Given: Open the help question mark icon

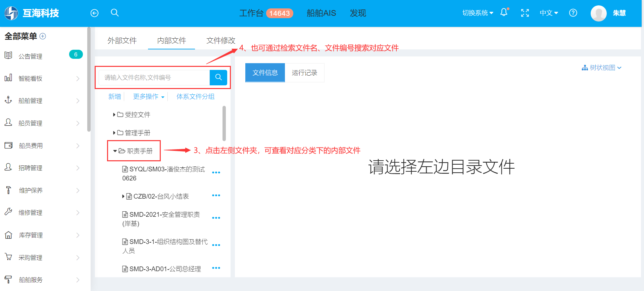Looking at the screenshot, I should coord(573,13).
